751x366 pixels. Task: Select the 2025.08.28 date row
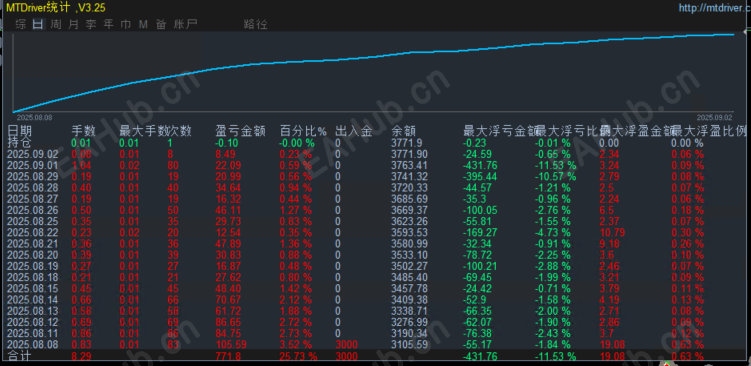click(x=33, y=187)
